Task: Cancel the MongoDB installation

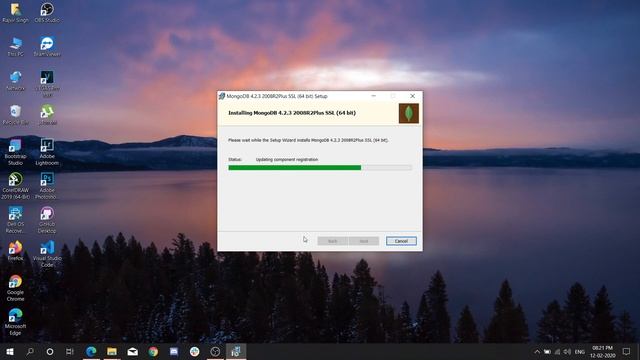Action: pyautogui.click(x=401, y=241)
